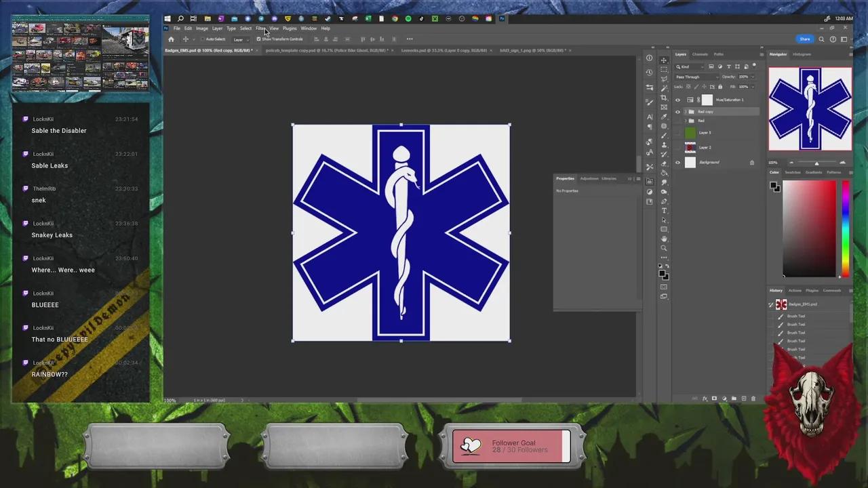Select the Move tool in Photoshop toolbar
This screenshot has width=868, height=488.
click(x=664, y=60)
